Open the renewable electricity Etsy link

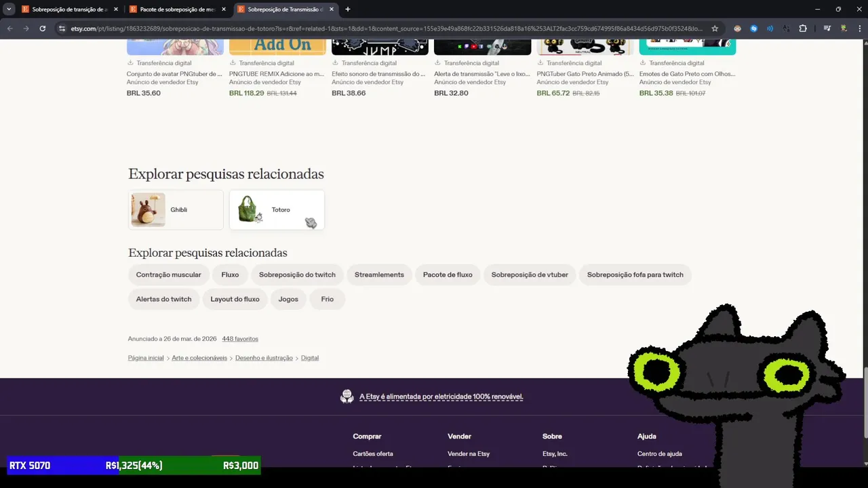pos(441,396)
